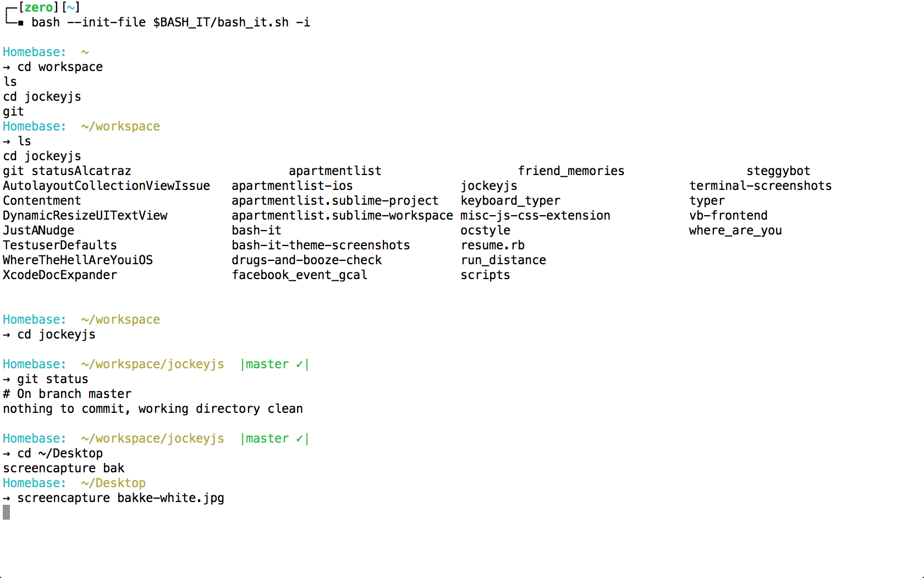This screenshot has width=924, height=578.
Task: Click the terminal cursor block at the bottom
Action: pos(7,512)
